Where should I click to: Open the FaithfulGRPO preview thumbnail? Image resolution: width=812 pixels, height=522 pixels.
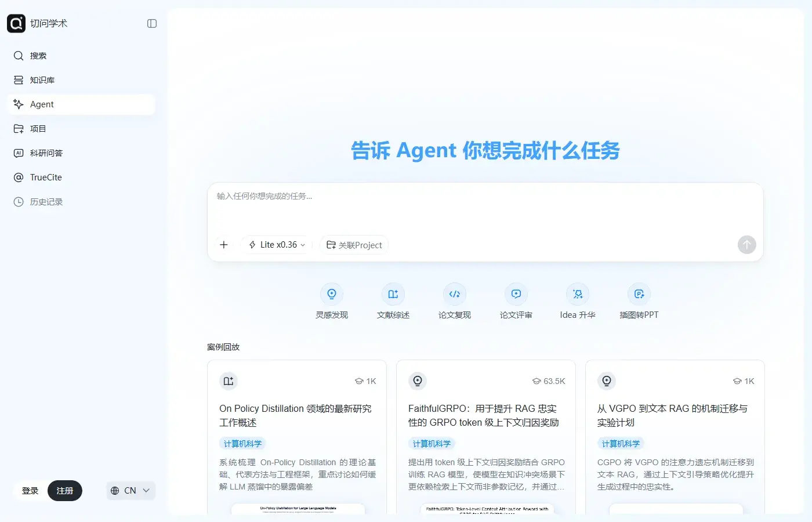coord(487,509)
